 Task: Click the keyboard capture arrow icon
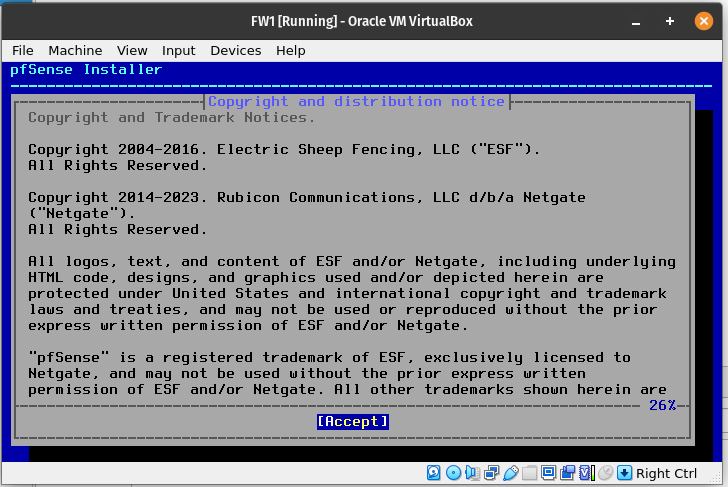click(624, 473)
